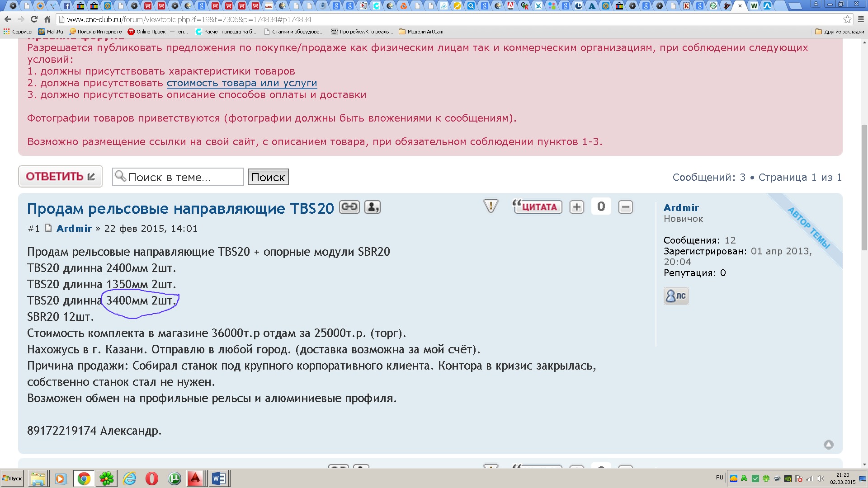
Task: Increase reputation with plus button
Action: 576,207
